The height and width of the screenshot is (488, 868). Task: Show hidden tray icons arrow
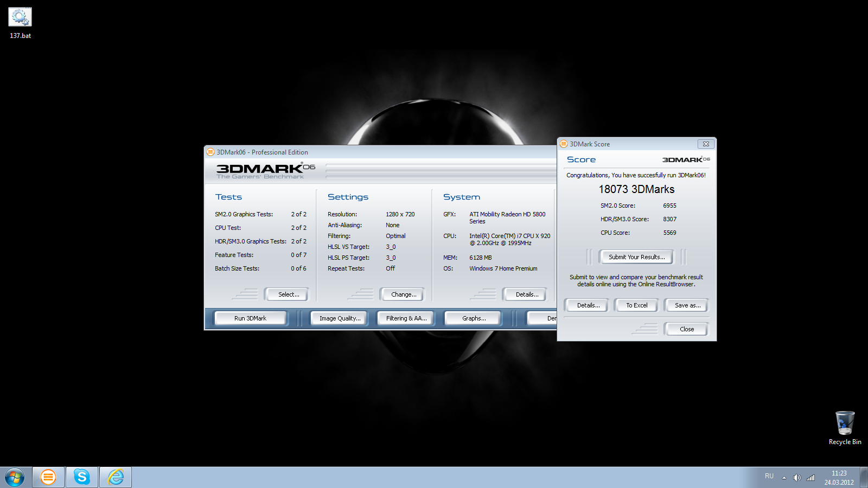pos(784,478)
